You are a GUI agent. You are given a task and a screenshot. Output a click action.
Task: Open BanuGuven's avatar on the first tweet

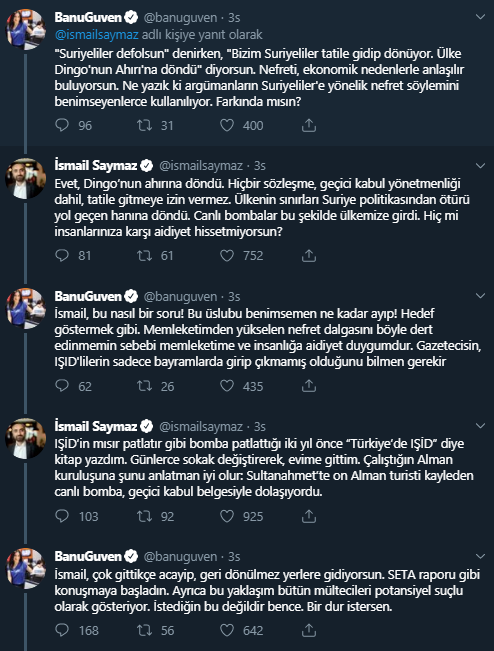[x=25, y=30]
